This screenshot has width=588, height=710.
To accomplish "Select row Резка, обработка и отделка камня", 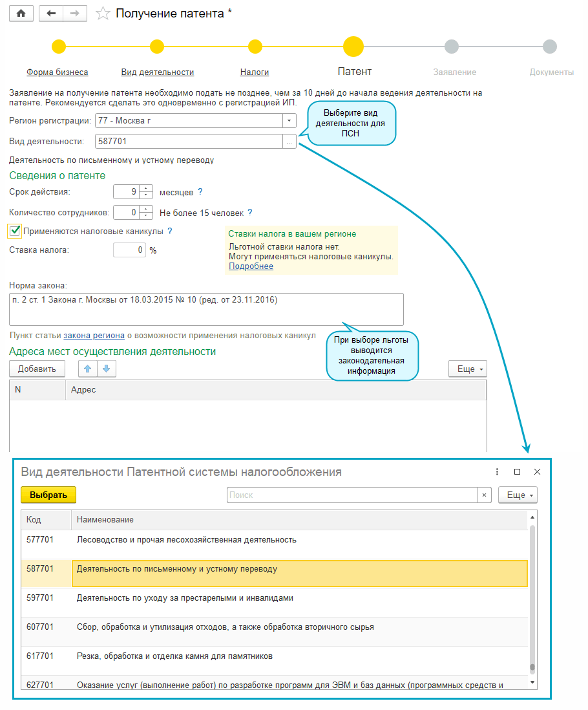I will [x=275, y=661].
